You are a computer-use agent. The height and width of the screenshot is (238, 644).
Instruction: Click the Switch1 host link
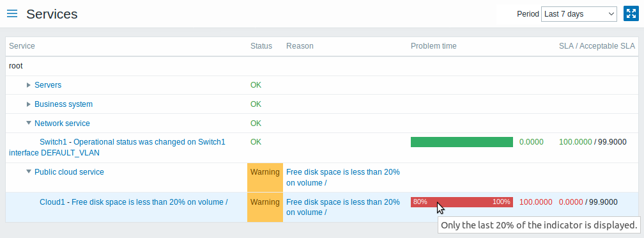click(53, 142)
